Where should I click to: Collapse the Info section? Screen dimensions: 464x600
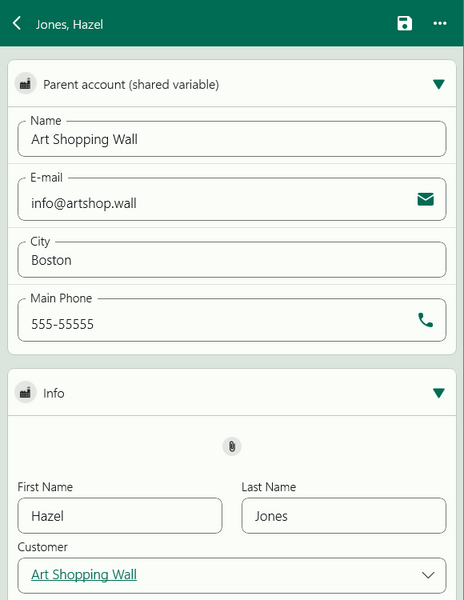pyautogui.click(x=438, y=393)
